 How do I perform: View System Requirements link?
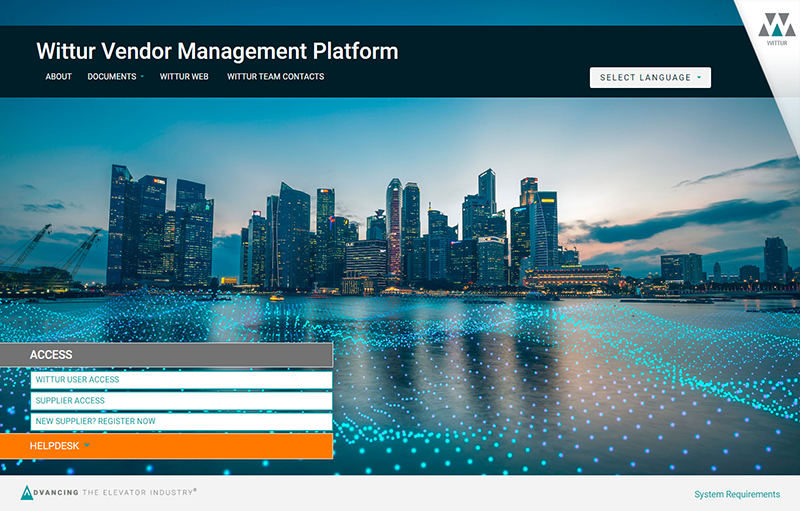(737, 494)
